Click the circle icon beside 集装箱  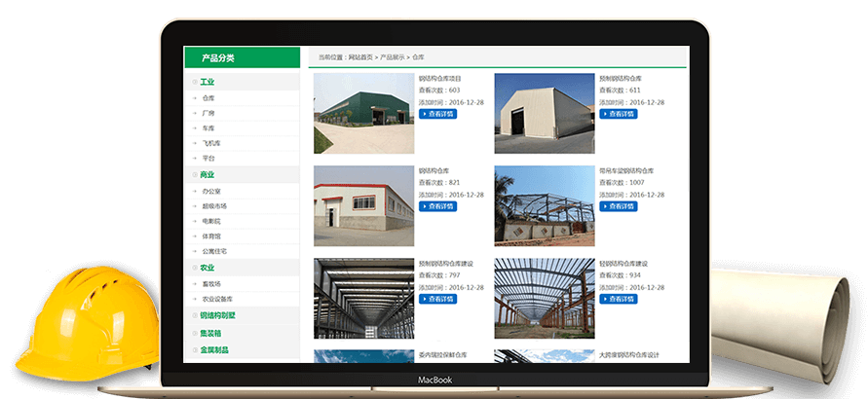[195, 333]
